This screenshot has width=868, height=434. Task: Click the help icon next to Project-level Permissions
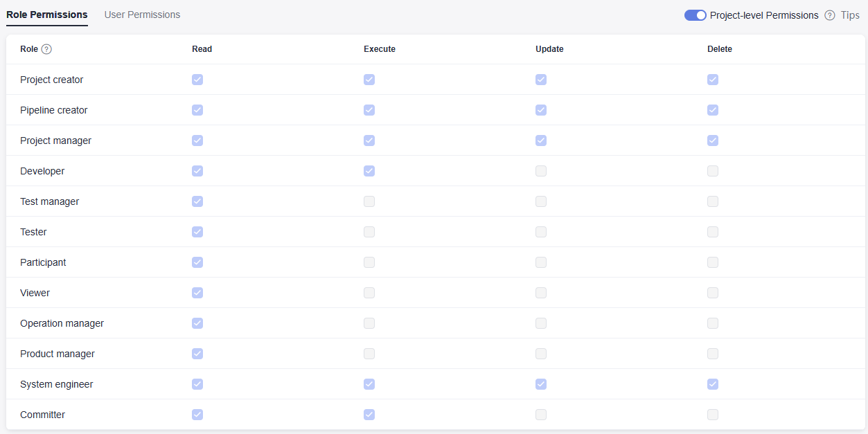[x=829, y=15]
